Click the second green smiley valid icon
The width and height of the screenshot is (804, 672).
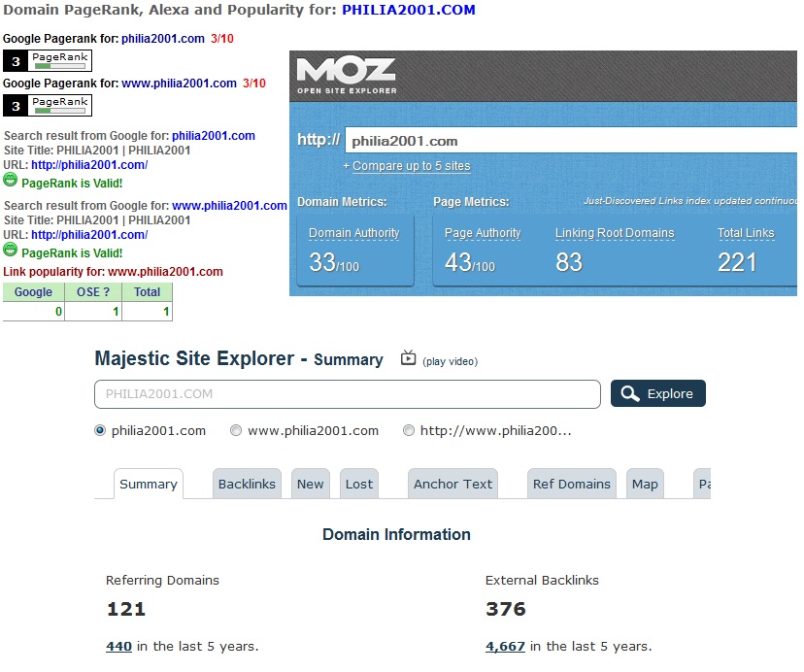(11, 250)
